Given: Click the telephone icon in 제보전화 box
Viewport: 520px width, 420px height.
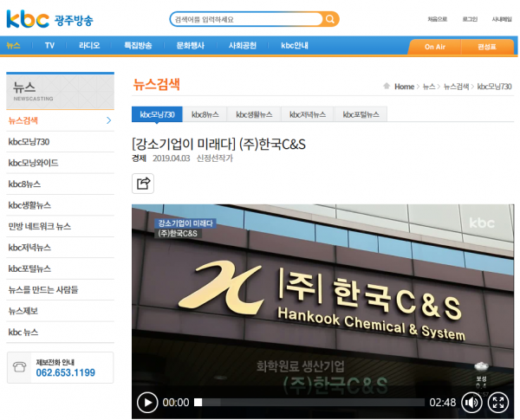Looking at the screenshot, I should click(19, 367).
